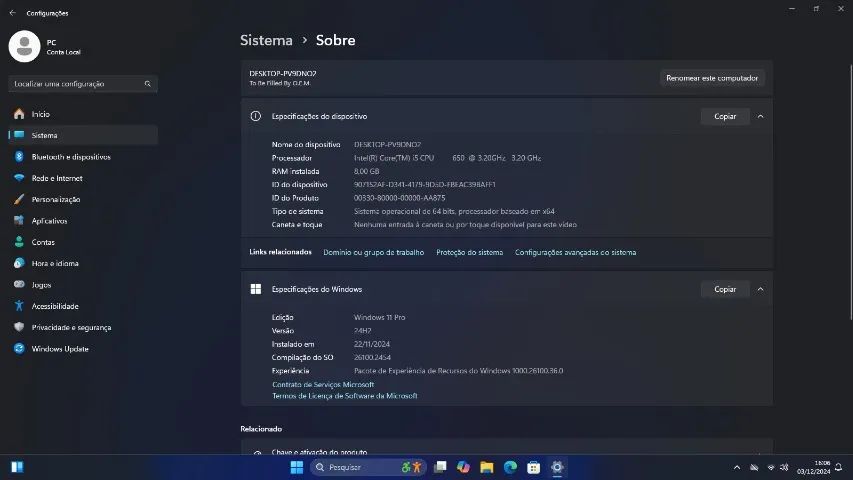Click the volume icon in system tray

[x=784, y=467]
